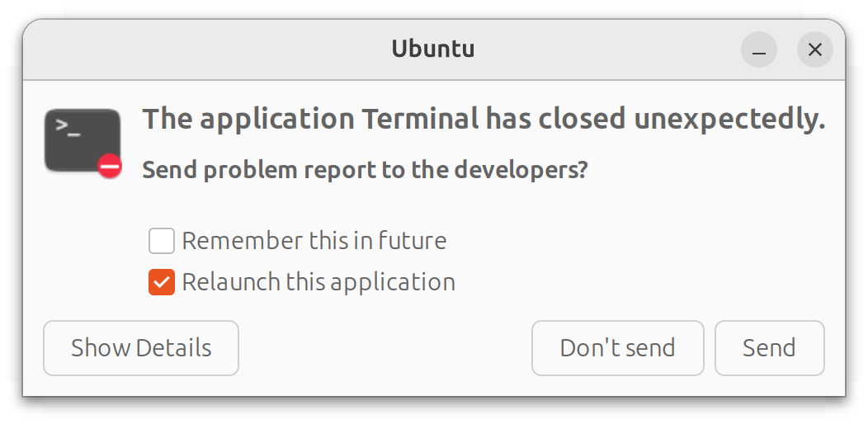Click the white checkmark in the orange checkbox
The image size is (868, 424).
tap(162, 282)
